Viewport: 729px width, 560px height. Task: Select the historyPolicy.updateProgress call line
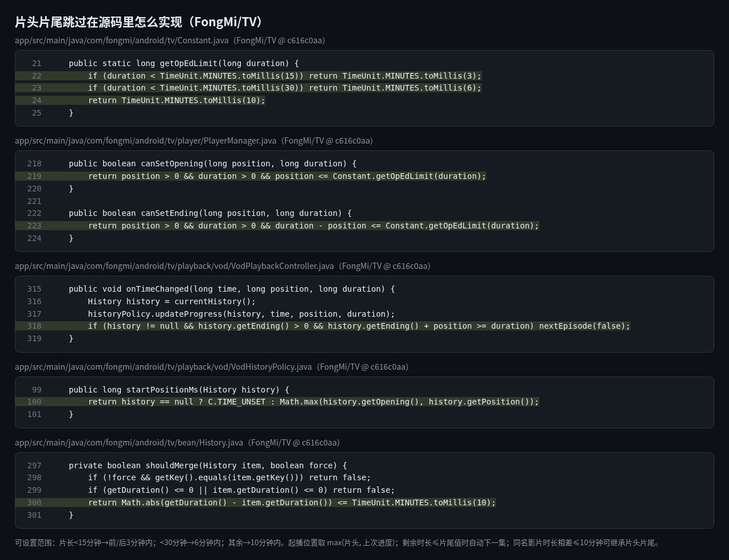click(241, 314)
